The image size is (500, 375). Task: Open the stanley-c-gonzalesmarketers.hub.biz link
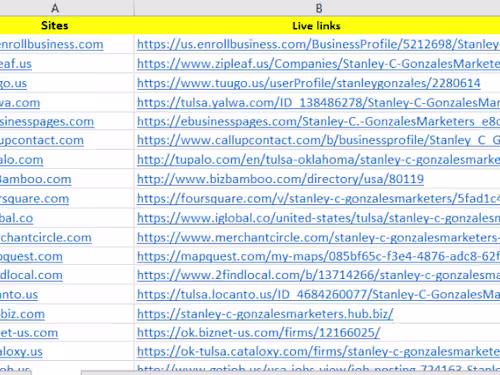(x=265, y=314)
